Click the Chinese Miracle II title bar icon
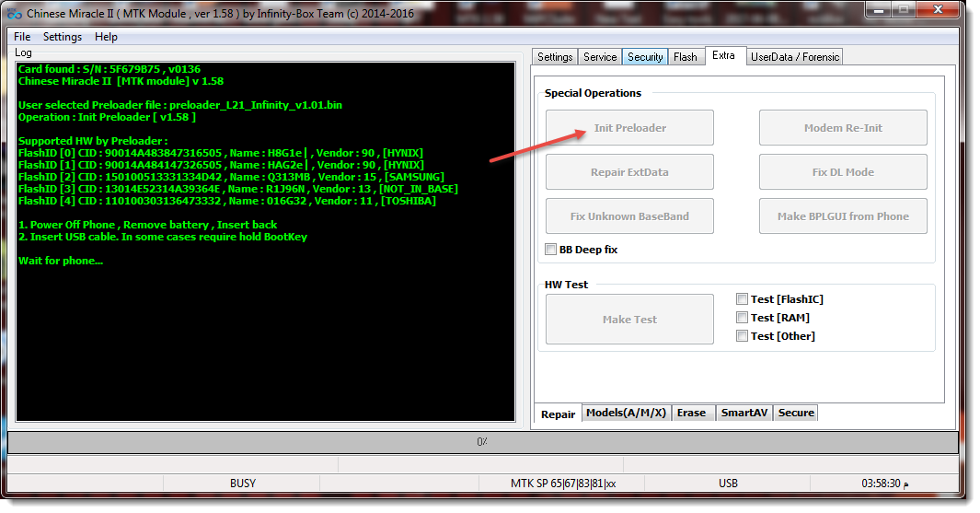 coord(15,13)
